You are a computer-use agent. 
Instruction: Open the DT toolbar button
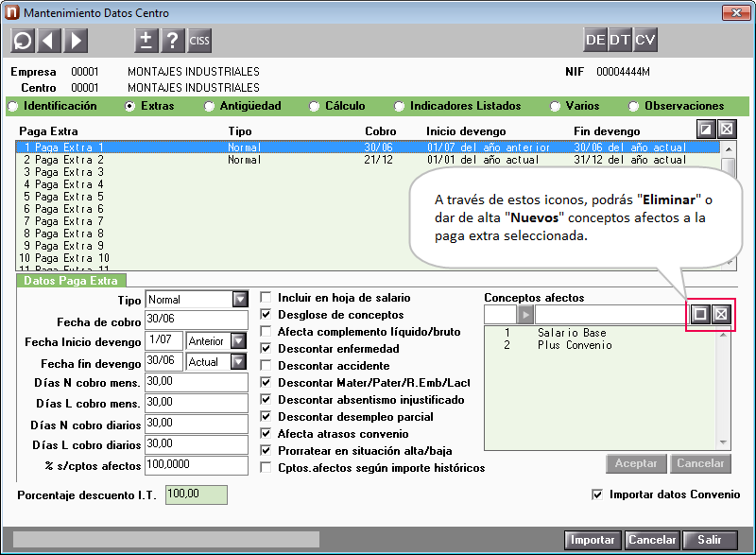point(620,40)
